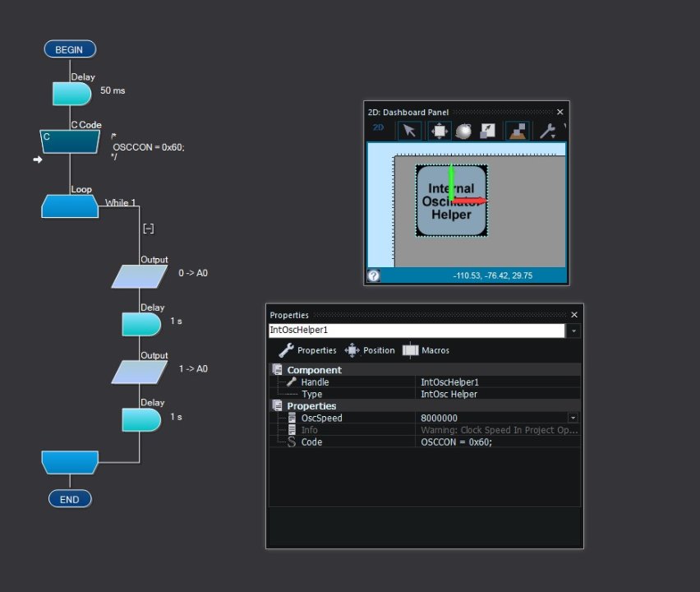Select the BEGIN flowchart node

coord(70,49)
